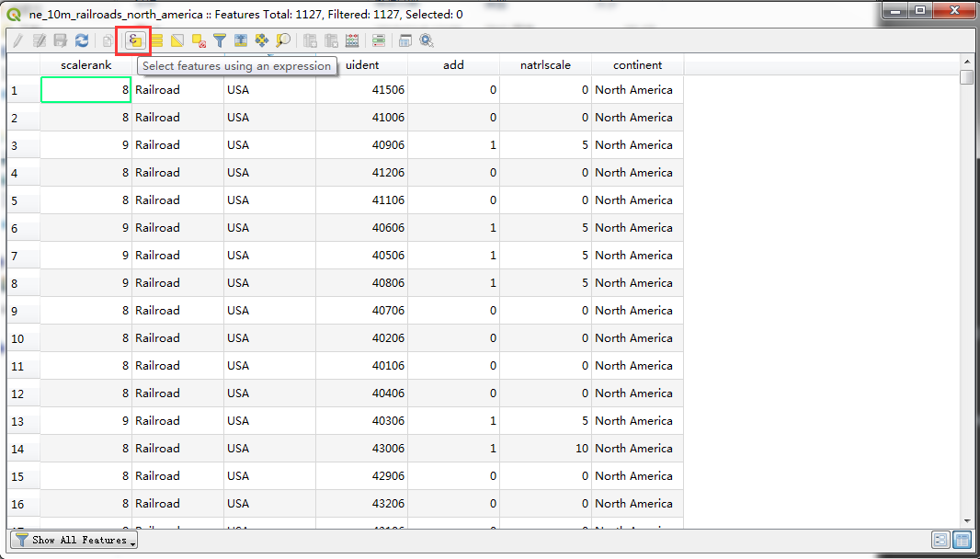Click the delete field icon
This screenshot has height=559, width=980.
tap(331, 41)
